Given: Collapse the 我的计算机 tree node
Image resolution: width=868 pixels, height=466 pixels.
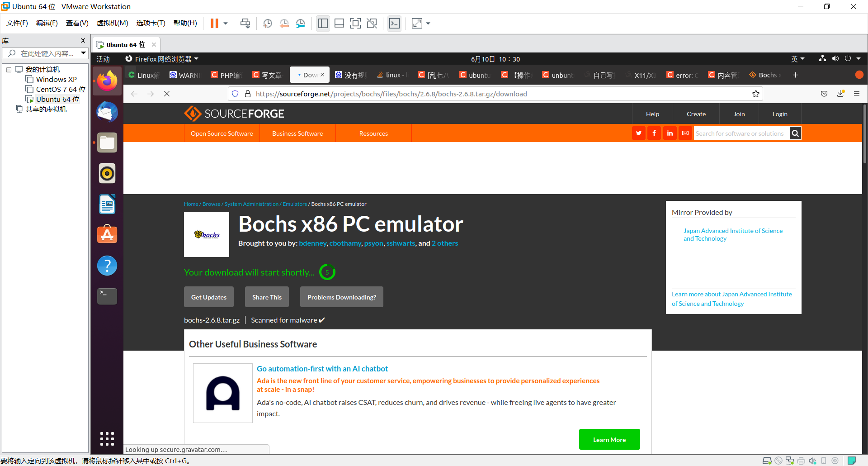Looking at the screenshot, I should (9, 70).
